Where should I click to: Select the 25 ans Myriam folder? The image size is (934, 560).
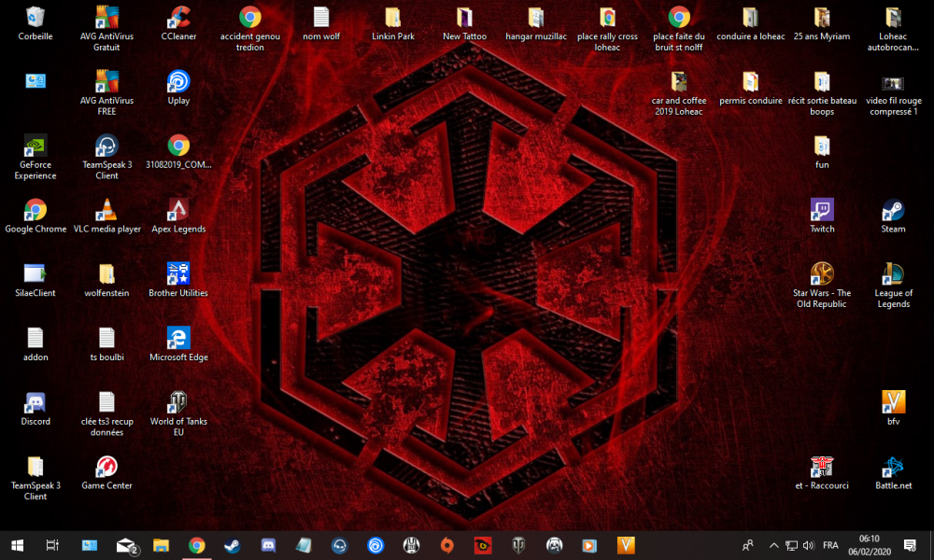point(822,24)
